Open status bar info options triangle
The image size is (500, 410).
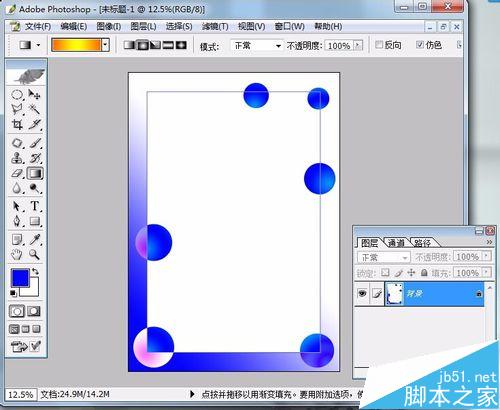tap(192, 394)
